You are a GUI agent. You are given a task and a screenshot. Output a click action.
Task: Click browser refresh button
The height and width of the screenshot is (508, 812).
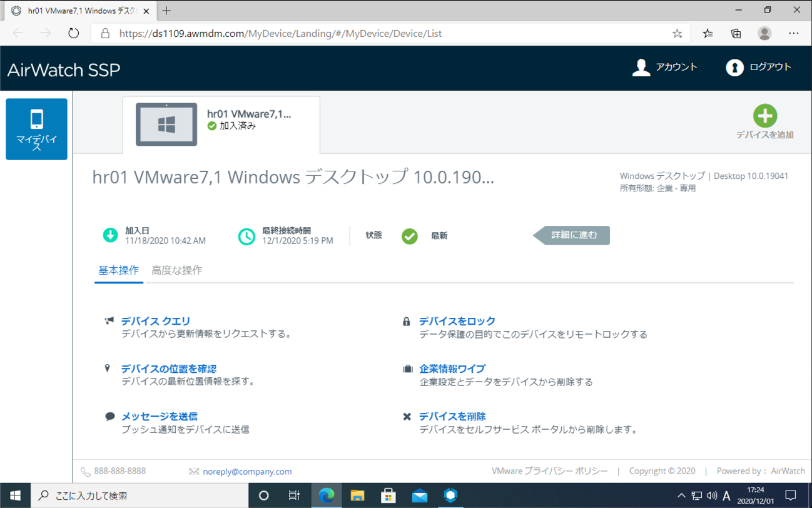[x=74, y=33]
